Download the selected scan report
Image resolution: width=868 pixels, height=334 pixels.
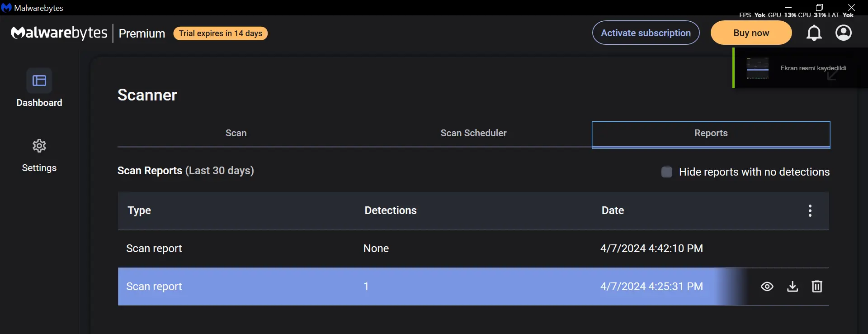click(793, 286)
